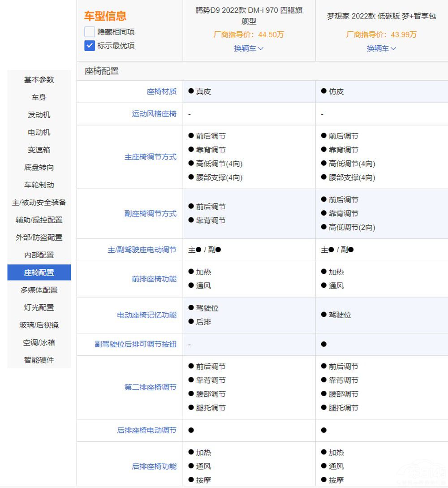Click the 座椅材质 parameter link
This screenshot has width=448, height=488.
tap(161, 91)
